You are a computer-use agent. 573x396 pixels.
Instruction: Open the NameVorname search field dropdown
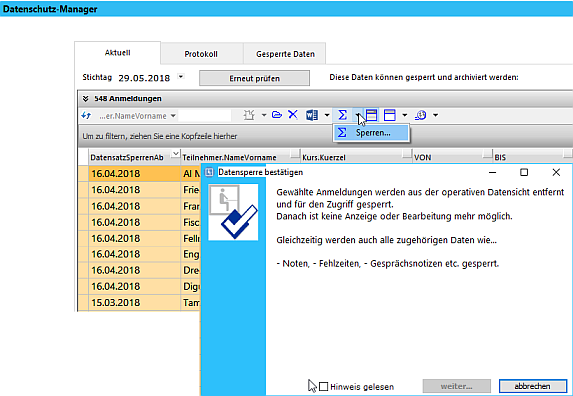173,116
